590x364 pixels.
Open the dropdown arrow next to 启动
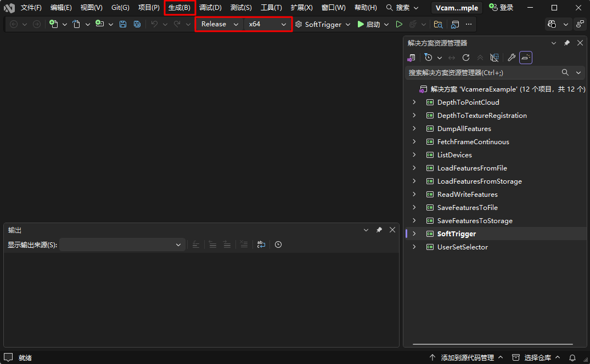coord(386,25)
